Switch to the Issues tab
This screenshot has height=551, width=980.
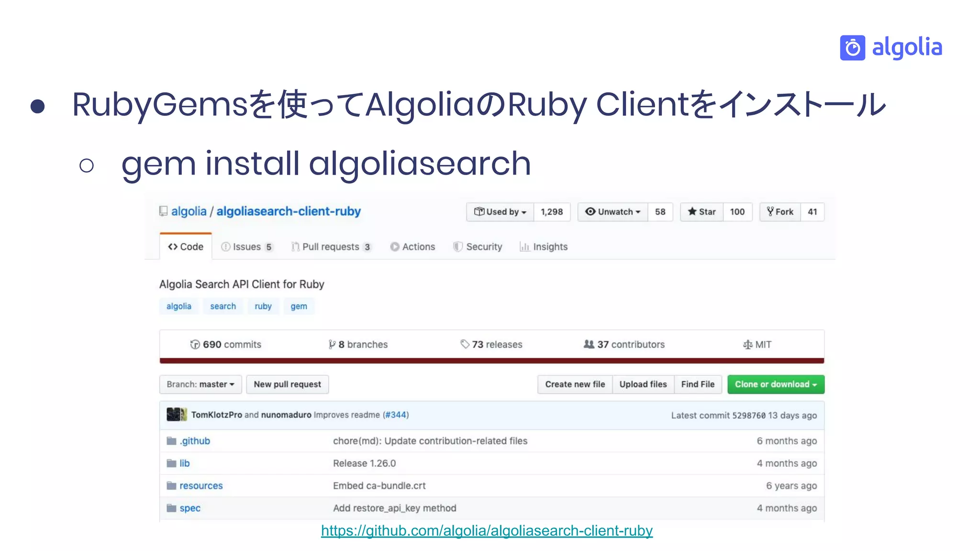coord(247,247)
